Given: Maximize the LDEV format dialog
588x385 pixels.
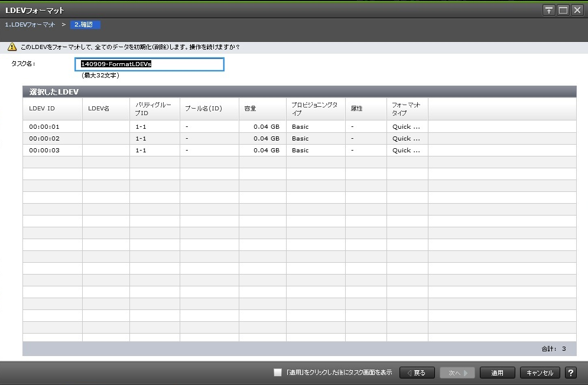Looking at the screenshot, I should 563,10.
